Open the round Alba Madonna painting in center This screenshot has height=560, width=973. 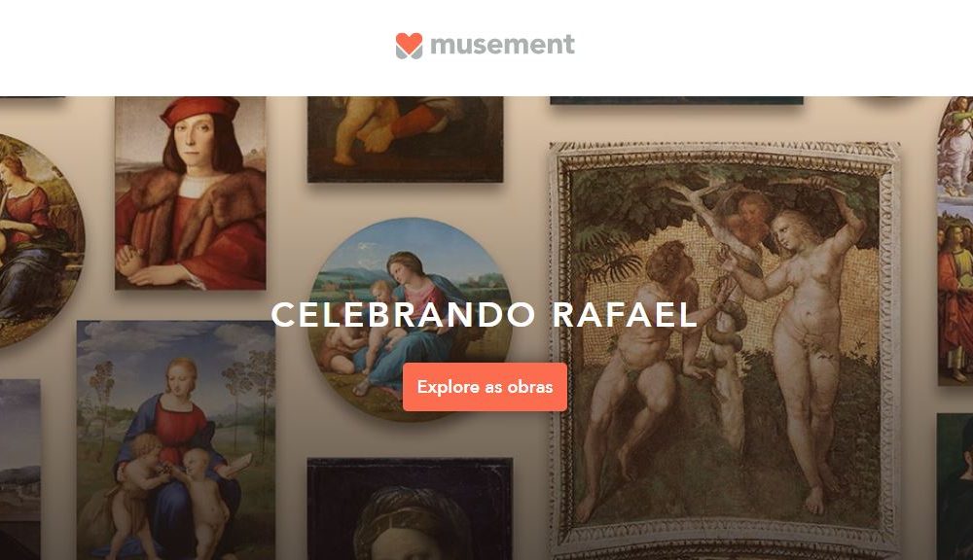[411, 320]
